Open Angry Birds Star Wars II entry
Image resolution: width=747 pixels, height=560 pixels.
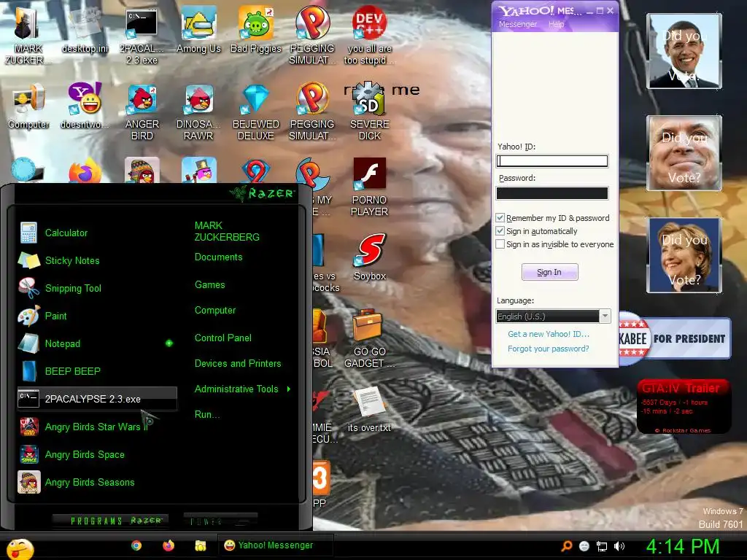click(97, 427)
